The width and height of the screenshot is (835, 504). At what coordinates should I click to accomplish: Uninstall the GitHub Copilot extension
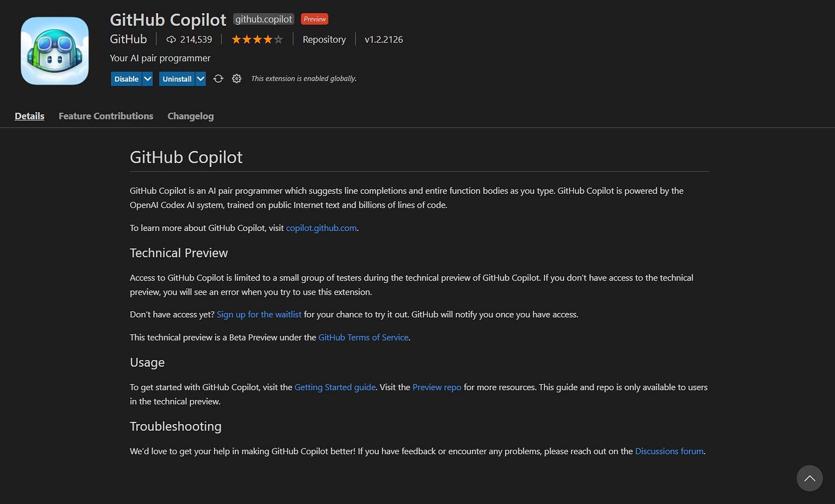coord(177,78)
